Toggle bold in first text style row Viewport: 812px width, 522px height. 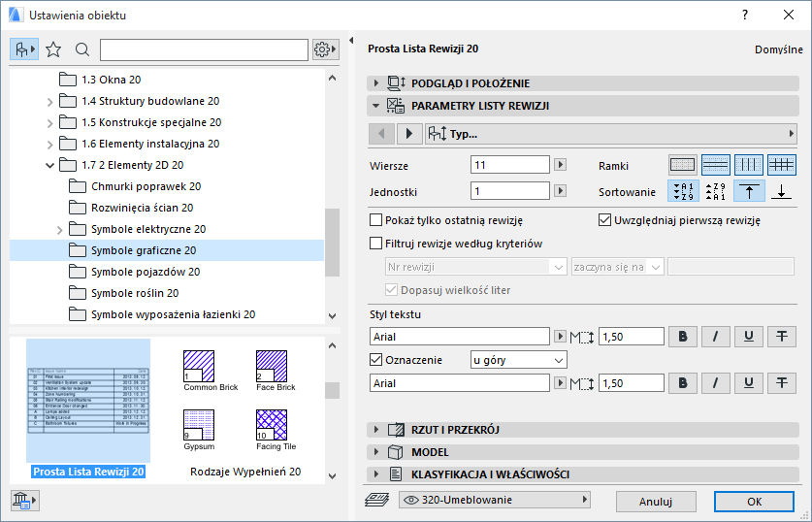pyautogui.click(x=683, y=337)
